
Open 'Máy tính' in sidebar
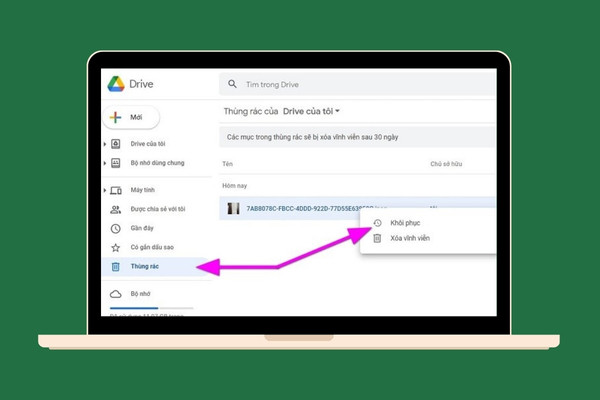coord(142,190)
